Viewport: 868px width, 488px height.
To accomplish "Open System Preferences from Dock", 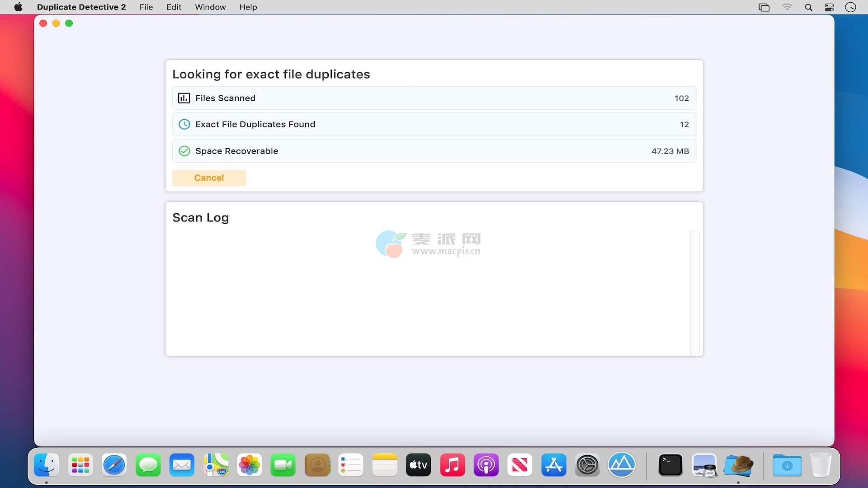I will [587, 465].
